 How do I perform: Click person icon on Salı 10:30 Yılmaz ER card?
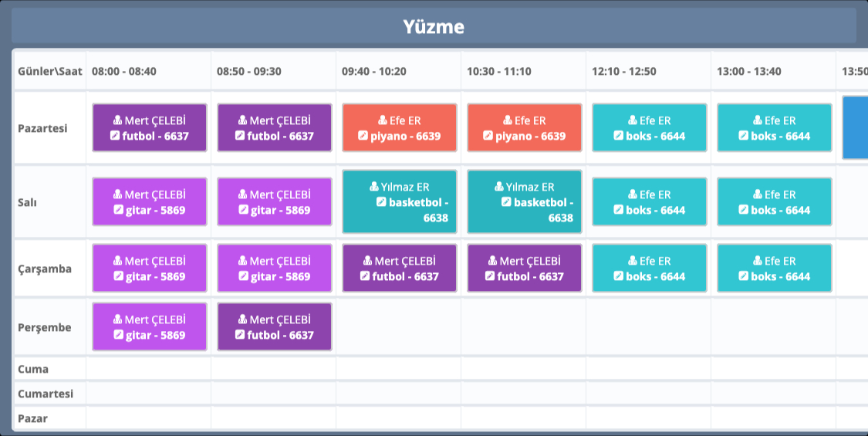pyautogui.click(x=498, y=187)
